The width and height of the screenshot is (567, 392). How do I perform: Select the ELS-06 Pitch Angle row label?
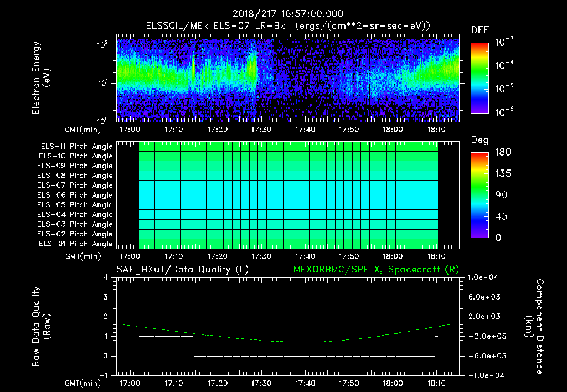click(x=75, y=195)
